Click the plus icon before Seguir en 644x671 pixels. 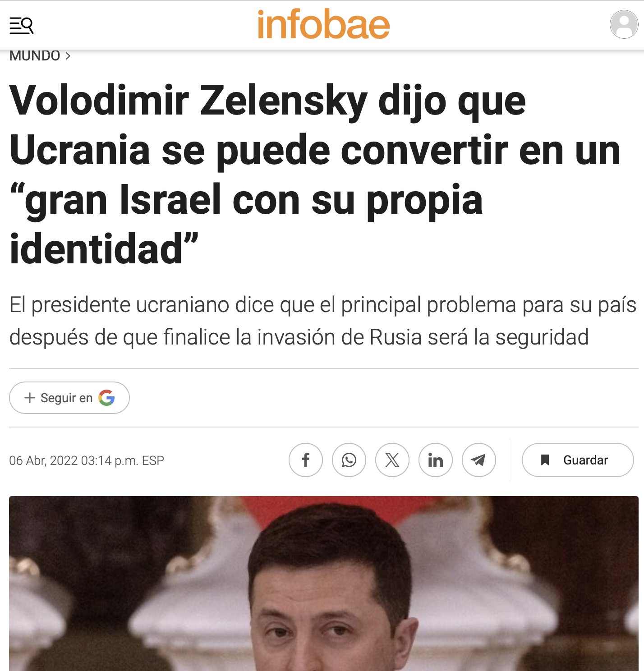[30, 398]
